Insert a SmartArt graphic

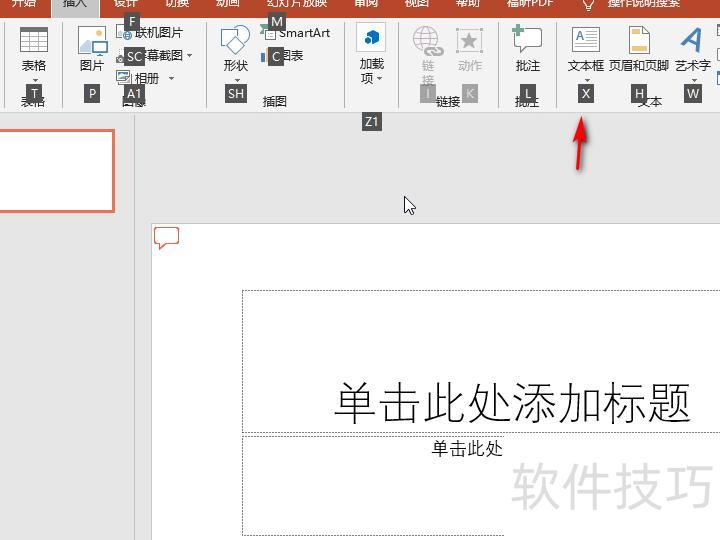(296, 33)
